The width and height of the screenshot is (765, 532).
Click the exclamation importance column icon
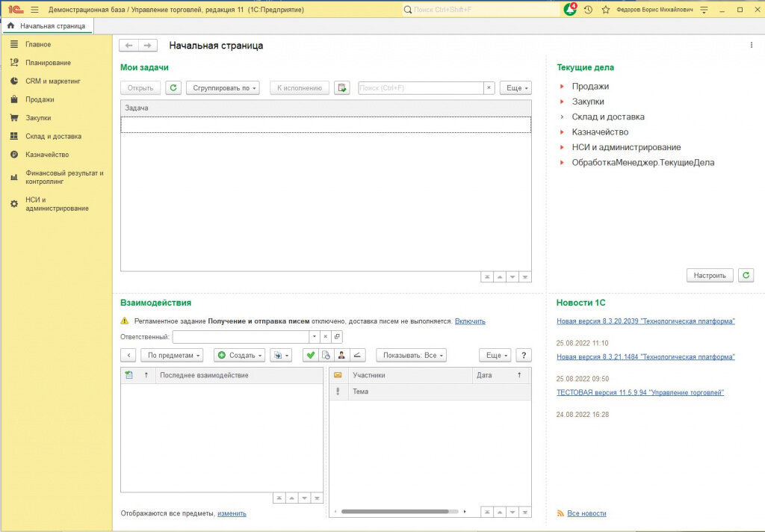click(x=338, y=392)
